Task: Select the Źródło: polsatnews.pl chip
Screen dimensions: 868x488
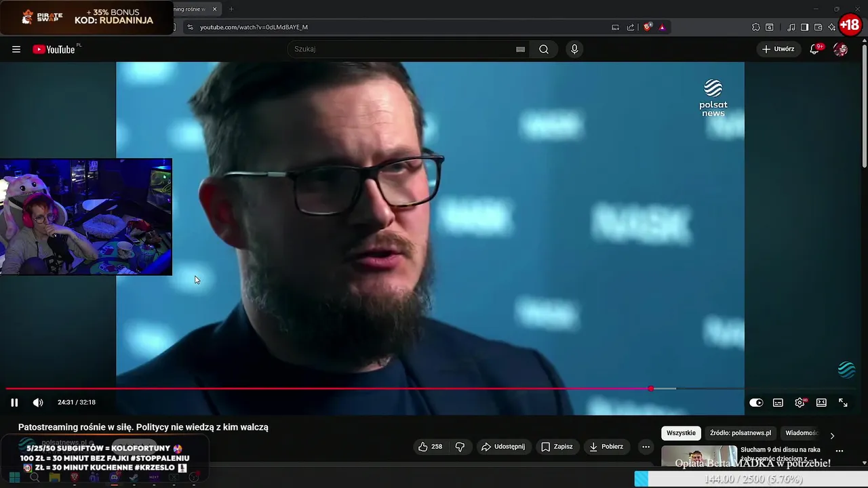Action: 741,433
